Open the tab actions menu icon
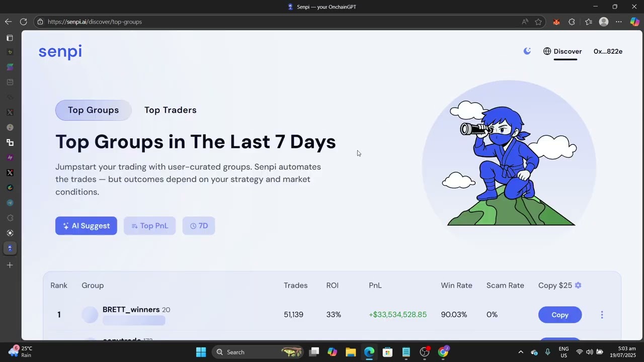The height and width of the screenshot is (362, 644). (10, 38)
